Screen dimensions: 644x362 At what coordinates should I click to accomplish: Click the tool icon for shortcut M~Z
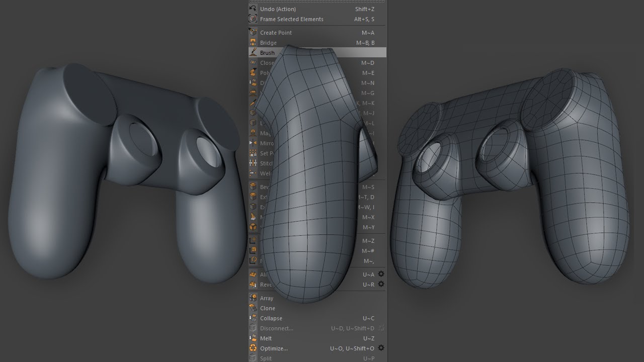click(253, 241)
